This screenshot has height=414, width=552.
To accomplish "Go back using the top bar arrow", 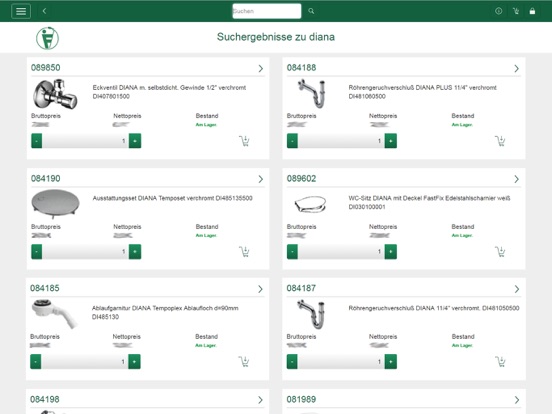I will click(44, 11).
